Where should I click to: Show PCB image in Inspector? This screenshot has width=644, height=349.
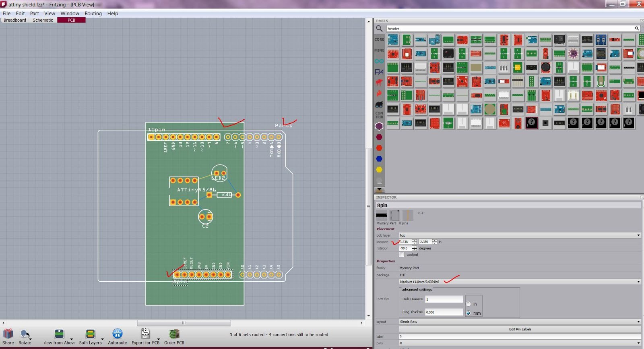(408, 215)
